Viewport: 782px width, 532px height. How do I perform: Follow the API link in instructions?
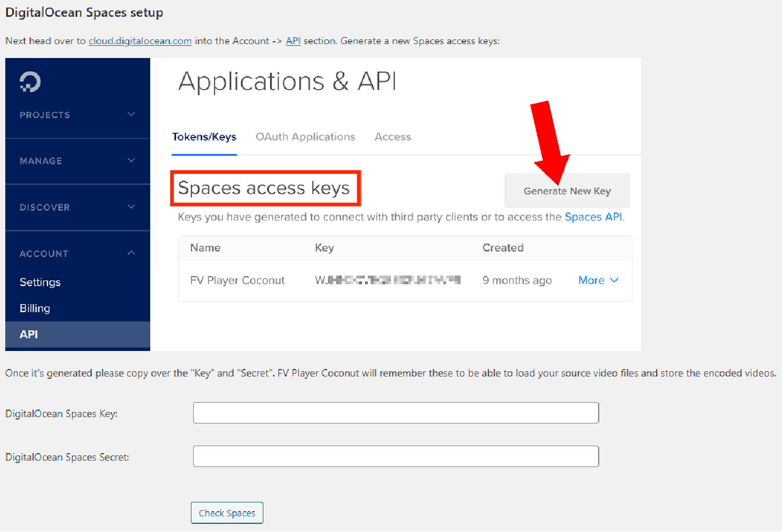pyautogui.click(x=293, y=41)
